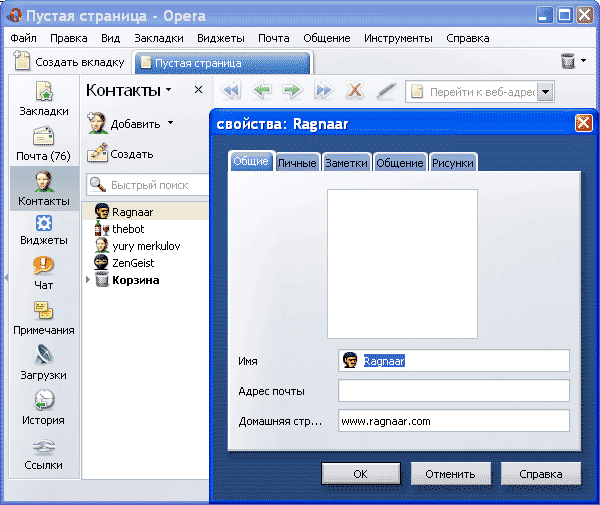
Task: Go back with the green left arrow
Action: (262, 91)
